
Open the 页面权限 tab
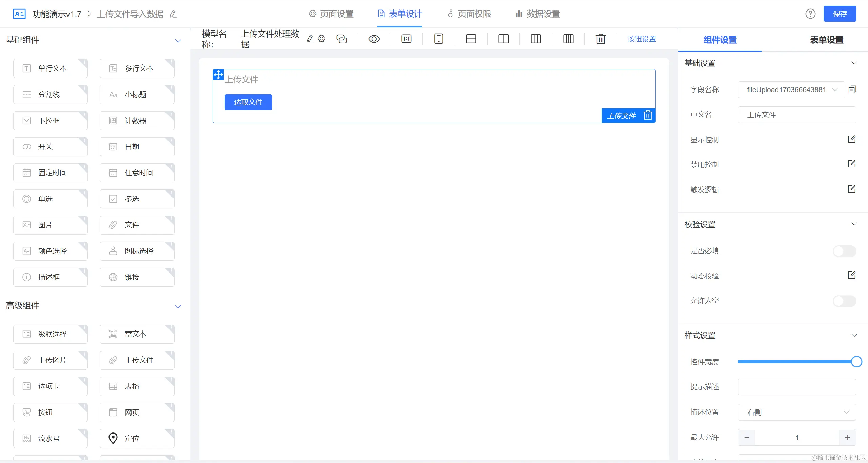[470, 14]
